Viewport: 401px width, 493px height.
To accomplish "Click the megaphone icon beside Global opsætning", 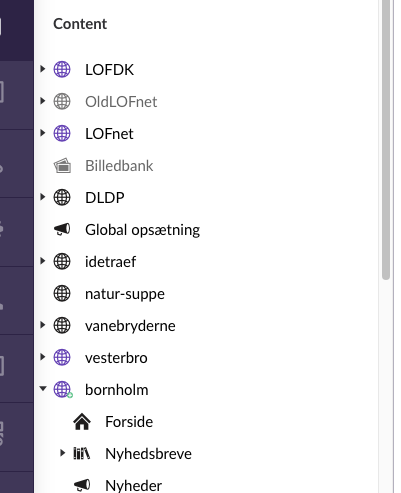I will (62, 229).
